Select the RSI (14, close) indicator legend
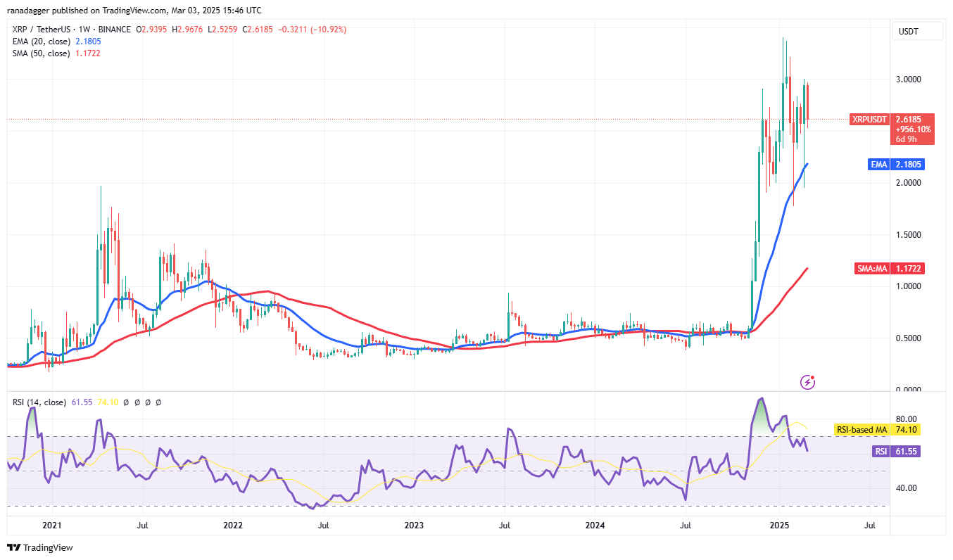 (39, 402)
